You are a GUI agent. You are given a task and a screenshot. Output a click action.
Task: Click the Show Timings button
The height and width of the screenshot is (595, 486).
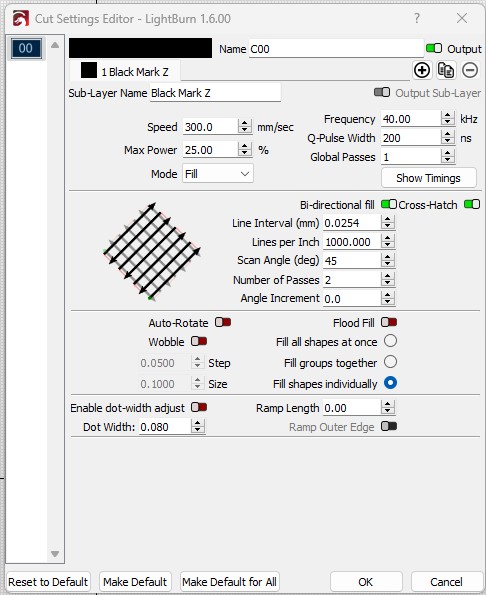click(x=428, y=178)
